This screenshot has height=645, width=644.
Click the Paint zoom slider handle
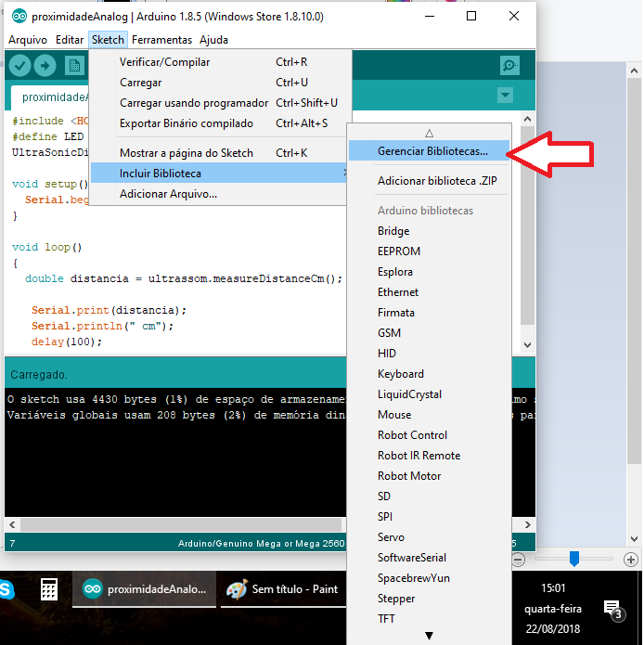click(x=574, y=559)
